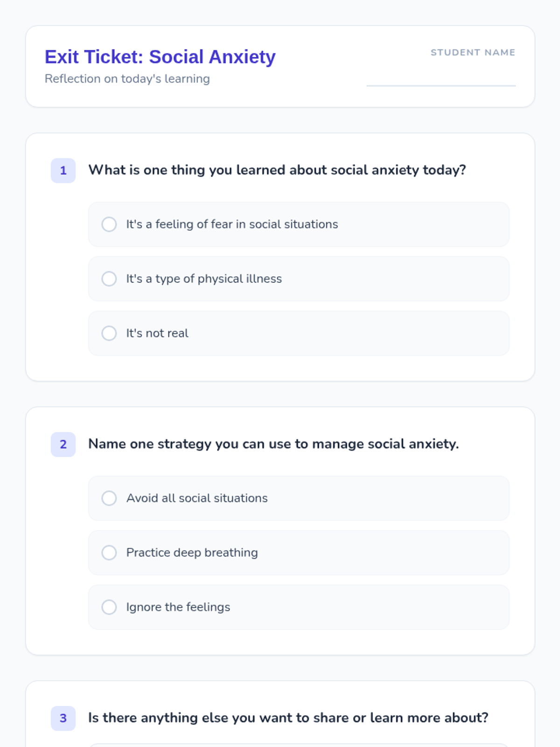
Task: Click the question 1 number badge
Action: 63,170
